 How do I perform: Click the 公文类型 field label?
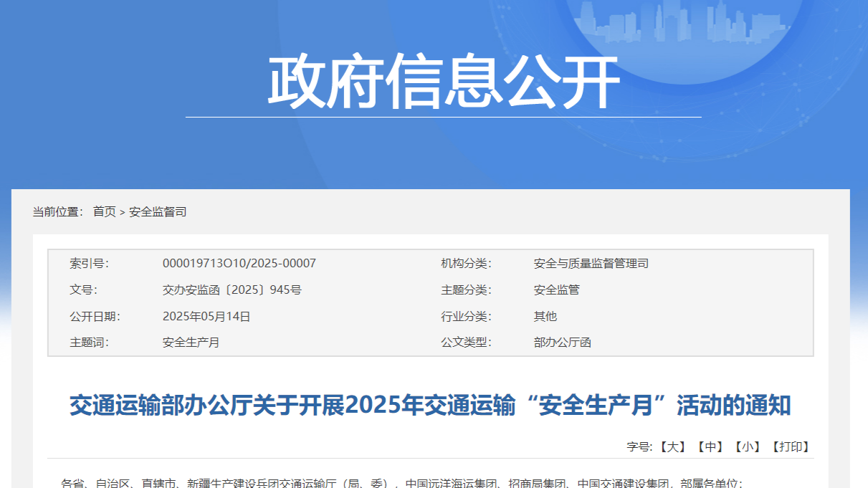pos(466,343)
